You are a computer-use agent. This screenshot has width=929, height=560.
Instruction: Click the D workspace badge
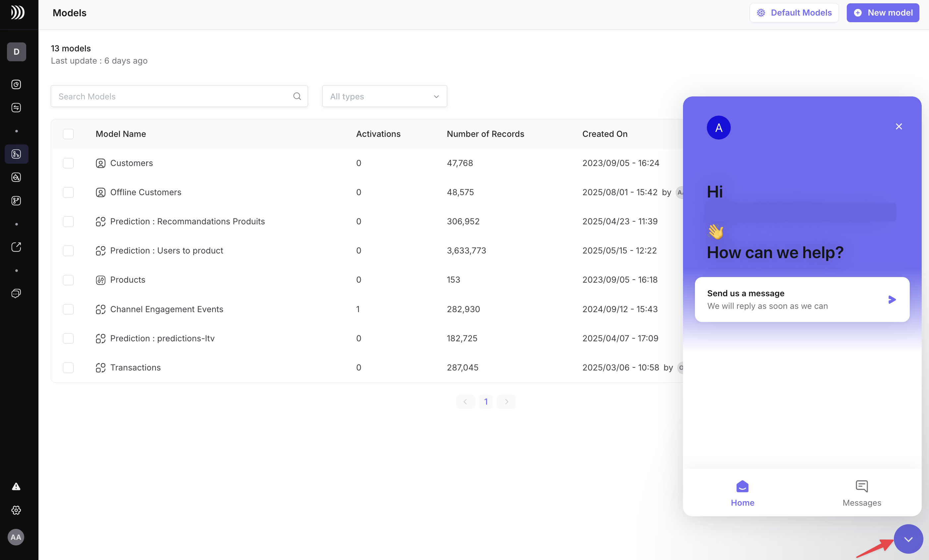16,52
